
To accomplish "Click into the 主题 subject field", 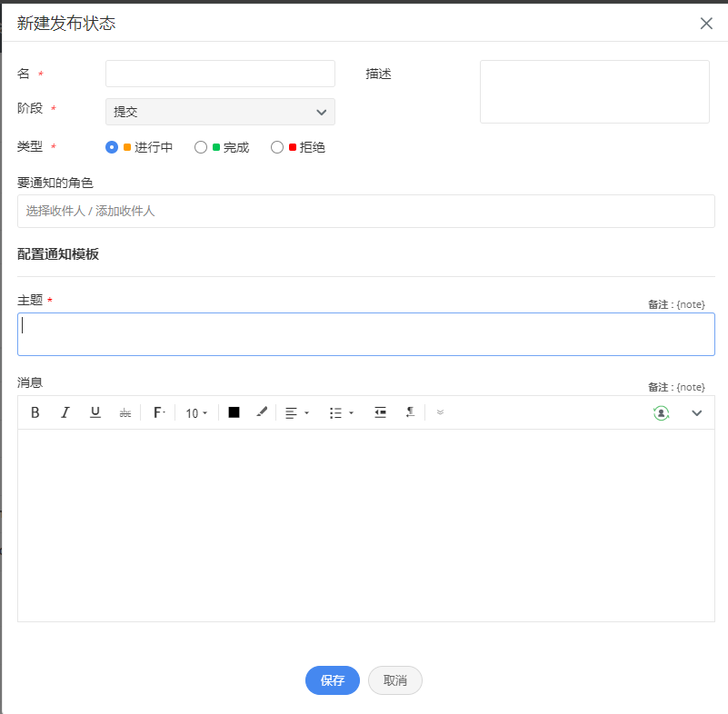I will 366,334.
